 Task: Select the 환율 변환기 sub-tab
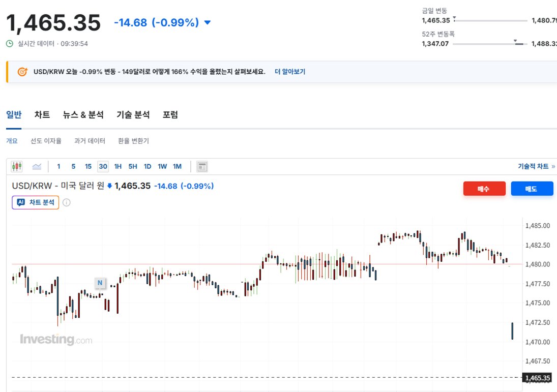coord(134,141)
